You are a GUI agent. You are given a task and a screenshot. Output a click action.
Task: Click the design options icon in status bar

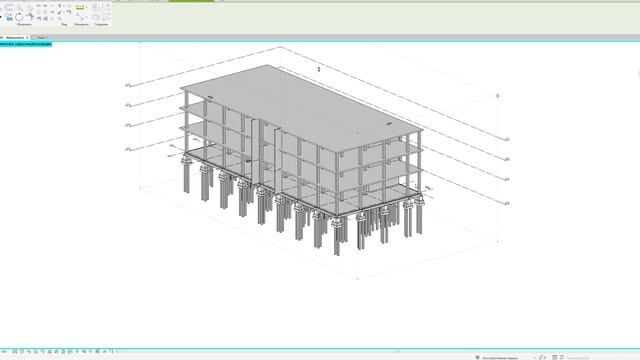554,358
